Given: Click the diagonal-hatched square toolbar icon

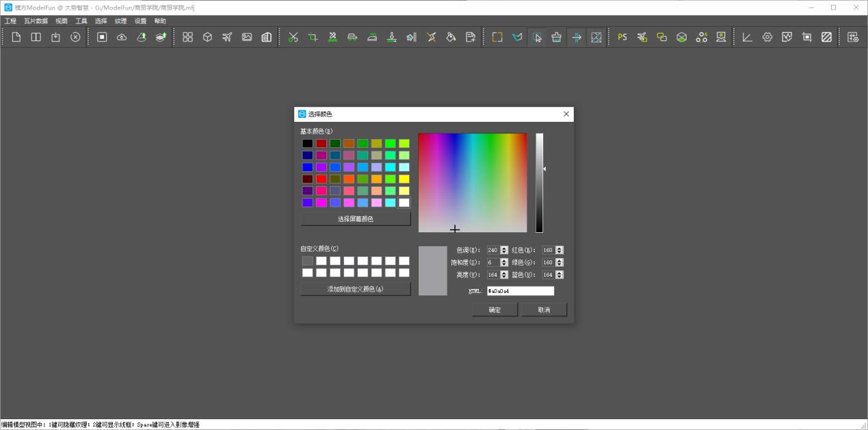Looking at the screenshot, I should coord(826,37).
